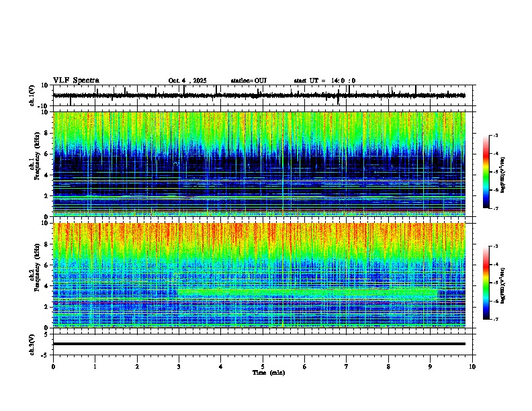Click the time-axis tick label "4"
532x411 pixels.
(221, 367)
